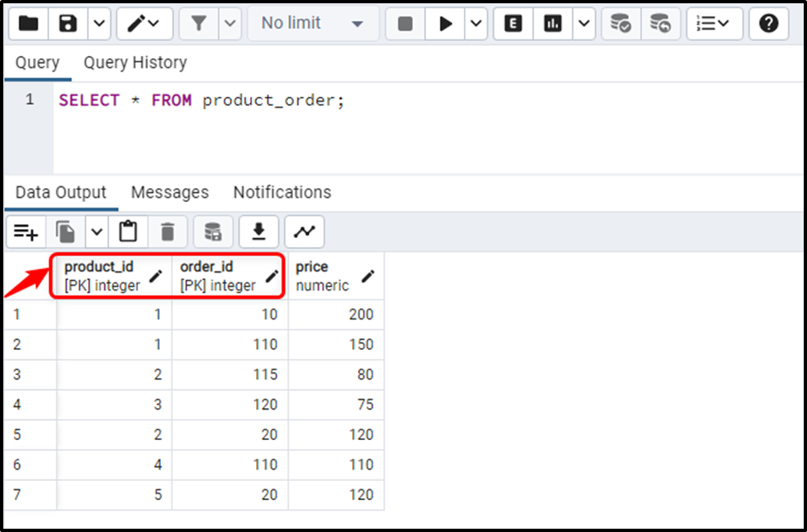Image resolution: width=807 pixels, height=532 pixels.
Task: Click the Explain Analyze chart icon
Action: 553,24
